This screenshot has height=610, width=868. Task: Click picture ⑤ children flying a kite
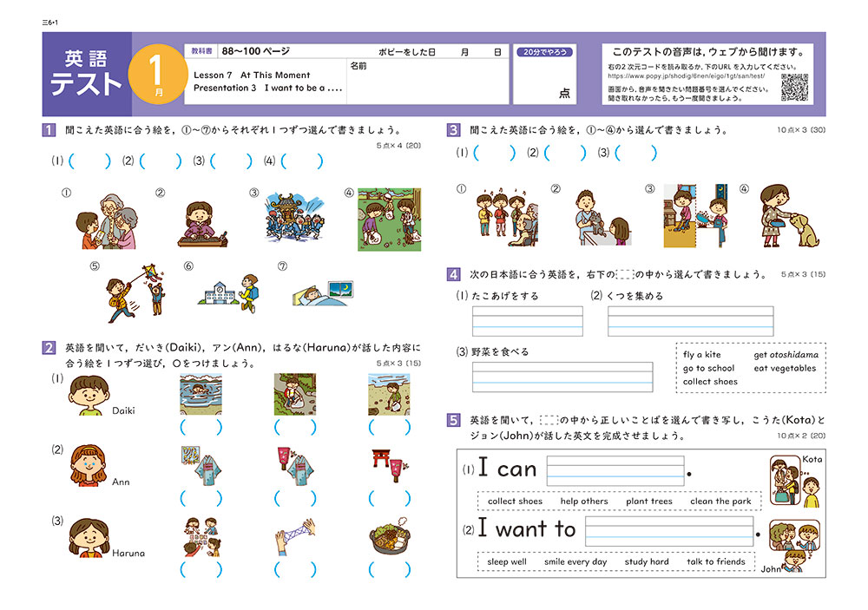136,292
